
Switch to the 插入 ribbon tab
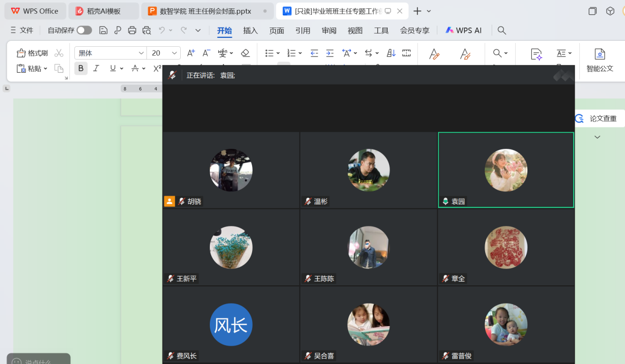tap(250, 30)
